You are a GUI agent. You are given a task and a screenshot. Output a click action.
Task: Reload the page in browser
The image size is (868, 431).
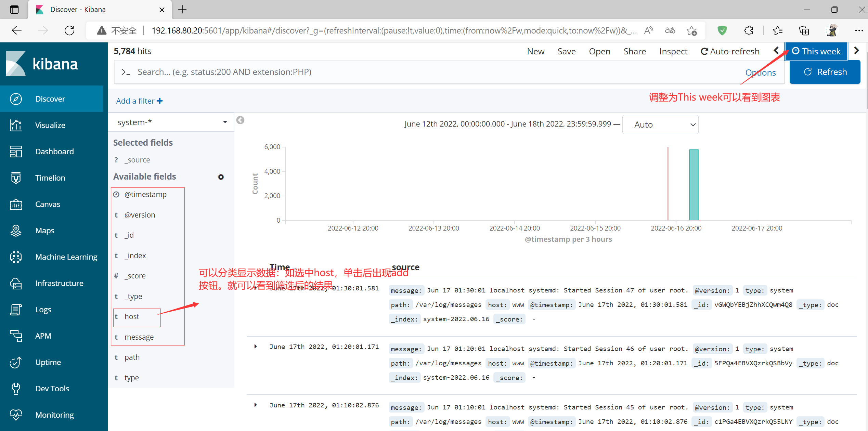pos(69,30)
